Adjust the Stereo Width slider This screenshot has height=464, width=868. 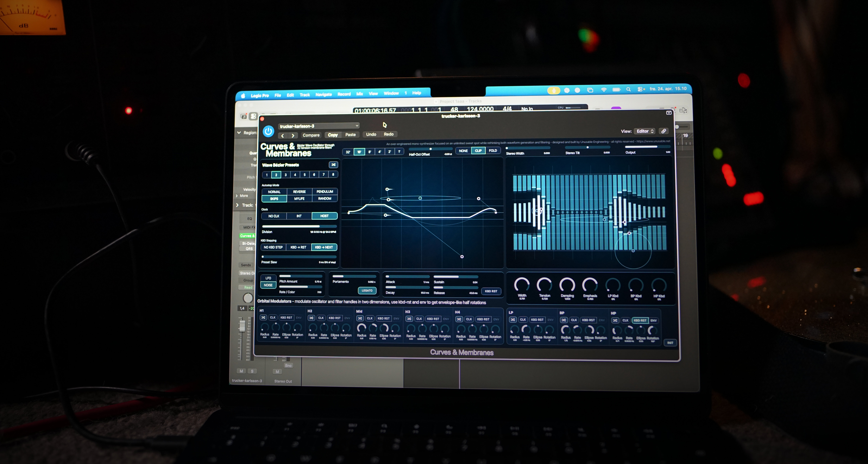pos(528,148)
